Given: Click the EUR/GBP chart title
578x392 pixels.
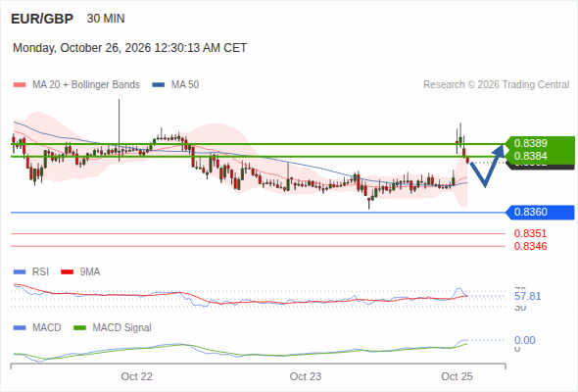Looking at the screenshot, I should pos(42,19).
